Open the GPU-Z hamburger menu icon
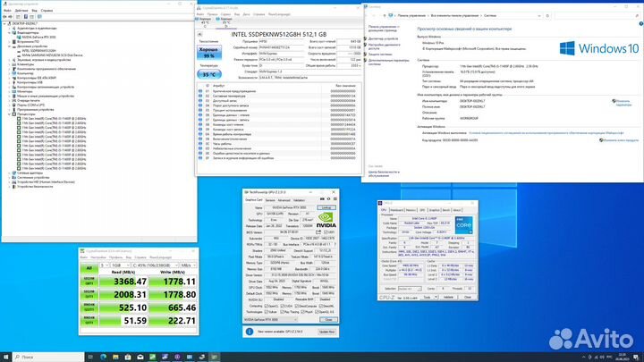The image size is (644, 362). [x=335, y=199]
